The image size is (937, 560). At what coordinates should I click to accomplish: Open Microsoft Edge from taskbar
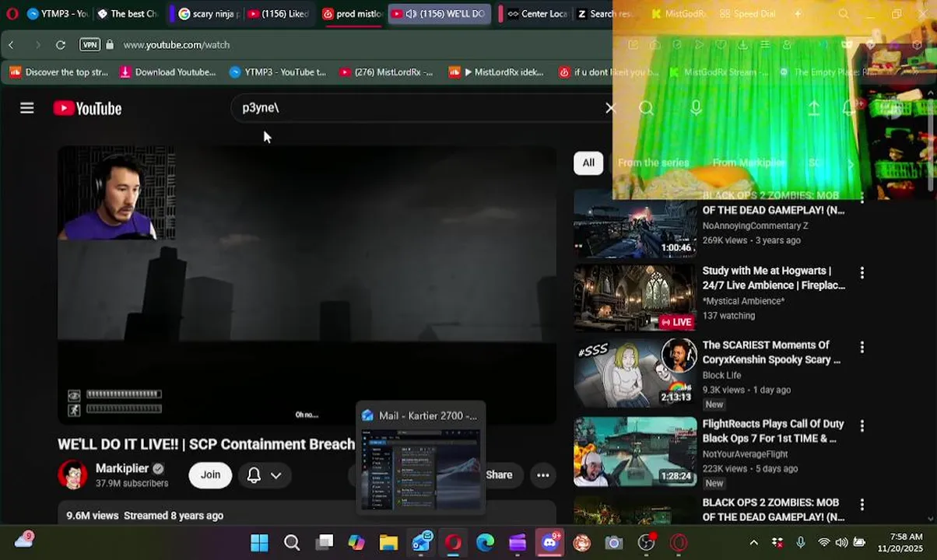[485, 542]
